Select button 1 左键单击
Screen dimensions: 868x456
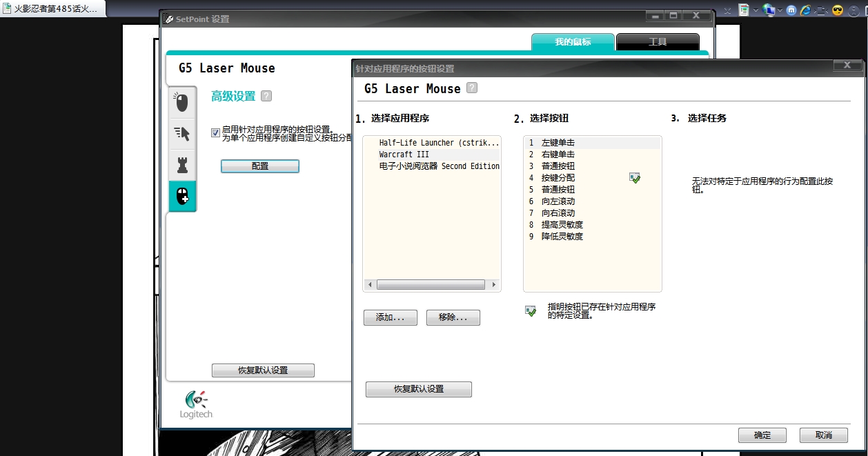click(x=592, y=143)
